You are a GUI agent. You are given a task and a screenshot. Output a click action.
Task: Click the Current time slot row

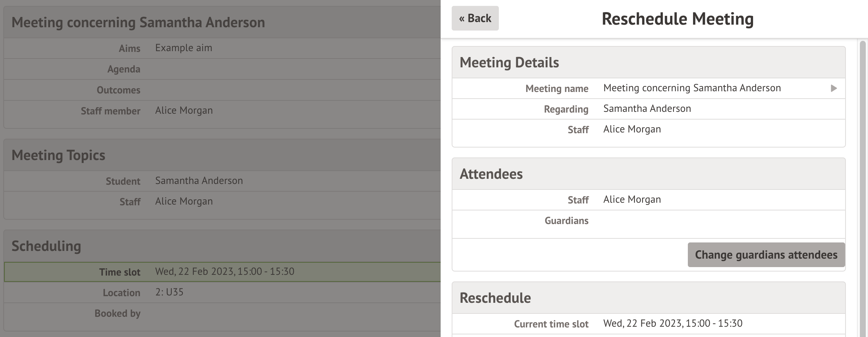648,324
